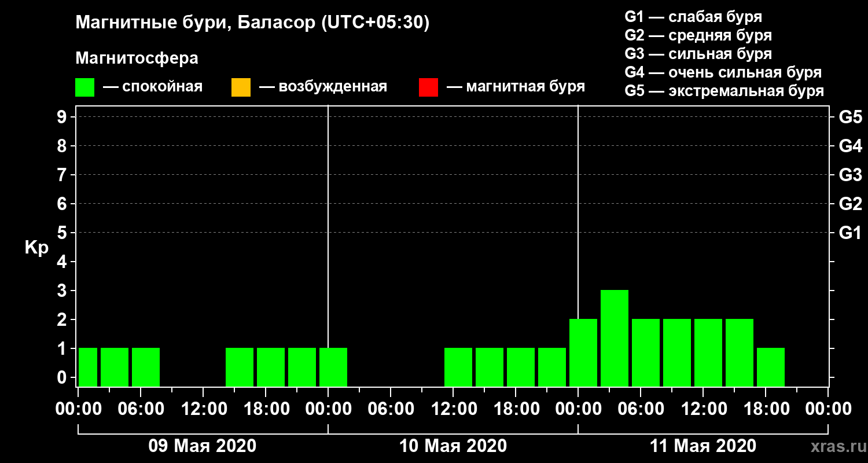Click the right axis G3 label

850,175
